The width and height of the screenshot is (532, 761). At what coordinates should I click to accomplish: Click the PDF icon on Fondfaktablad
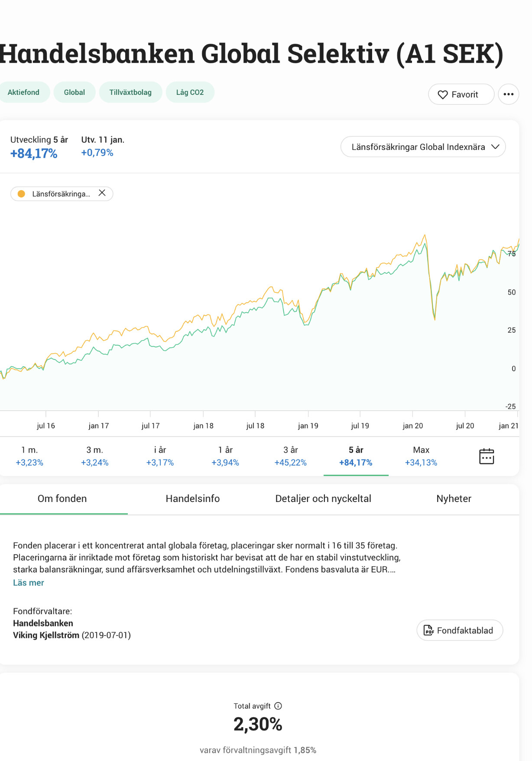tap(428, 630)
